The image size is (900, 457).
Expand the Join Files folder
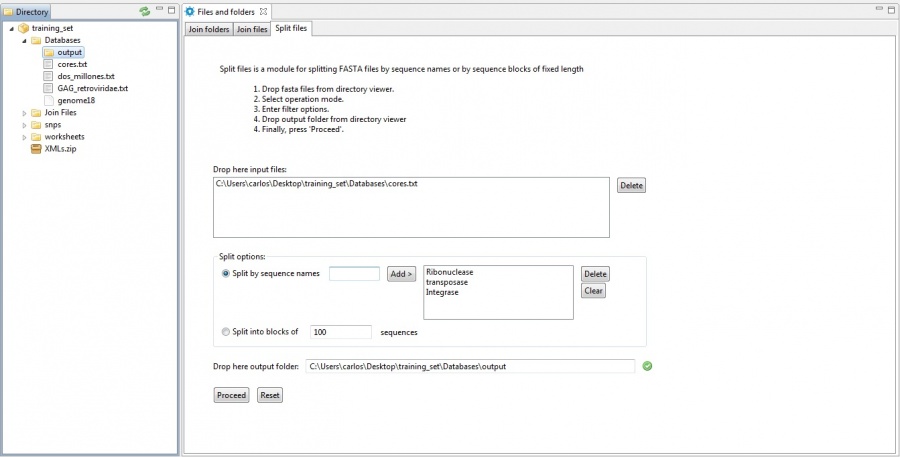pos(24,112)
